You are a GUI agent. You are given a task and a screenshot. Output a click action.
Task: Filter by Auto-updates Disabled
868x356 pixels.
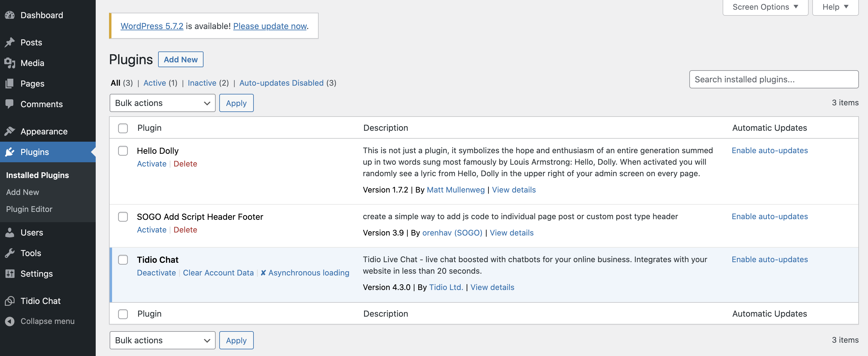[x=281, y=83]
